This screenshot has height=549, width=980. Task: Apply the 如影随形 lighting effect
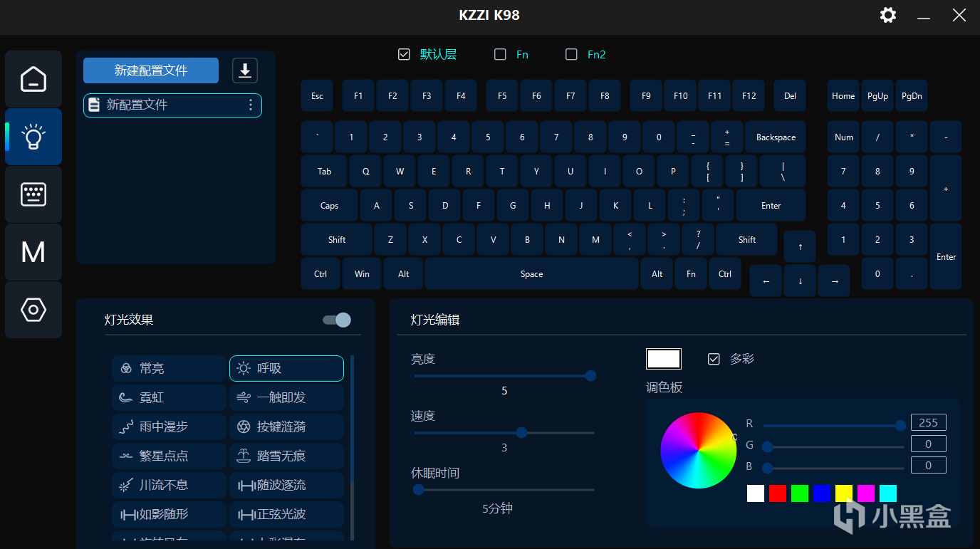point(169,514)
